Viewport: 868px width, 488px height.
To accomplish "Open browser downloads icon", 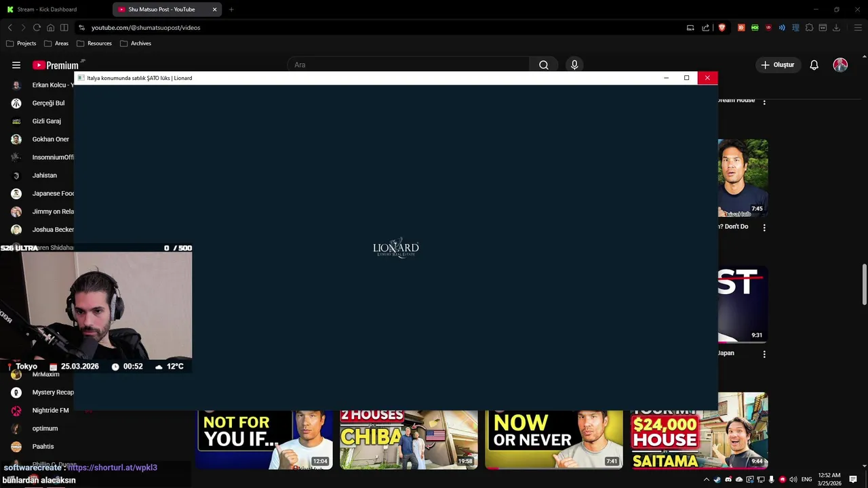I will tap(836, 28).
